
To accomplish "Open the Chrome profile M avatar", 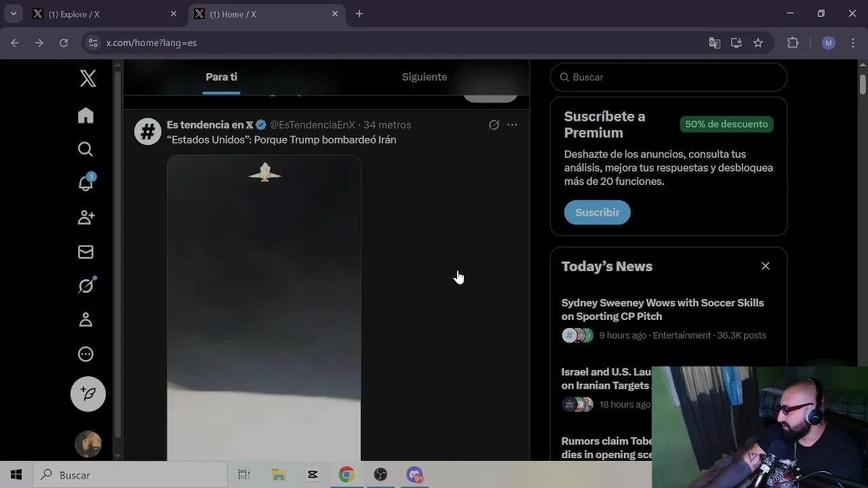I will [828, 43].
